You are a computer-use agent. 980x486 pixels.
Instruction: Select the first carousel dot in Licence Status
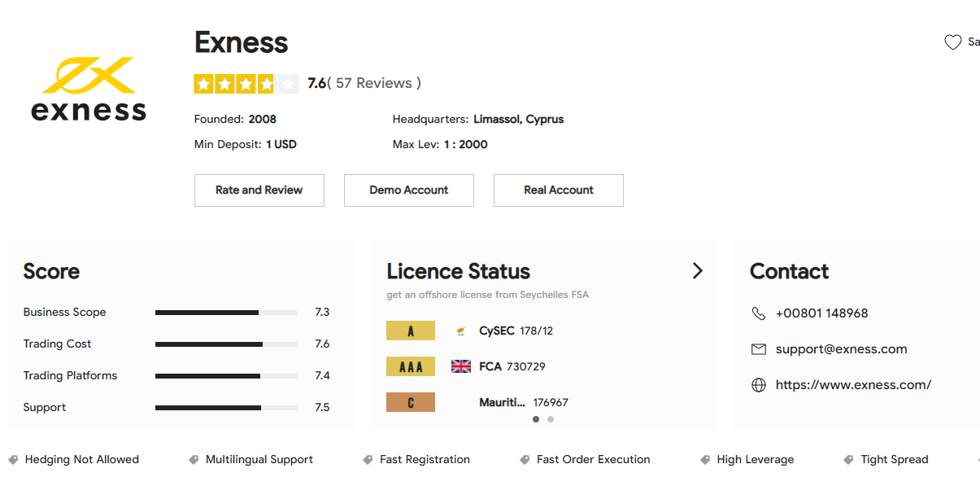click(x=536, y=419)
